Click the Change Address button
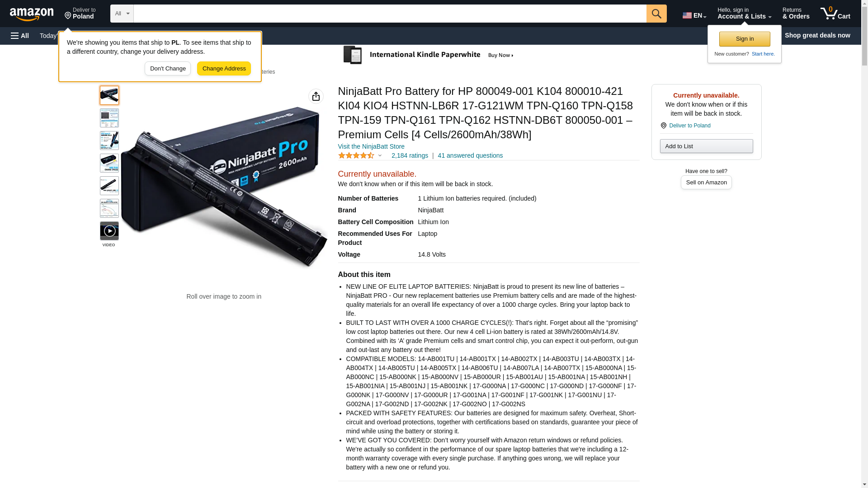This screenshot has width=868, height=488. pyautogui.click(x=224, y=69)
